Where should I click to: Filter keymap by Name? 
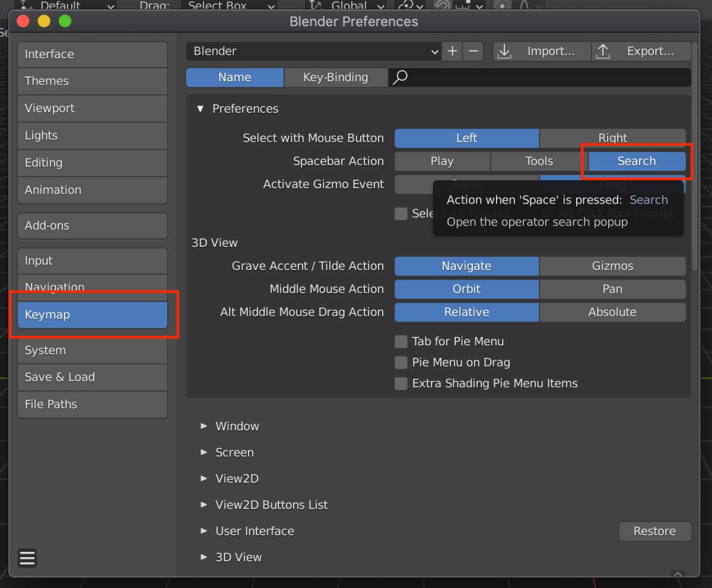pos(234,77)
